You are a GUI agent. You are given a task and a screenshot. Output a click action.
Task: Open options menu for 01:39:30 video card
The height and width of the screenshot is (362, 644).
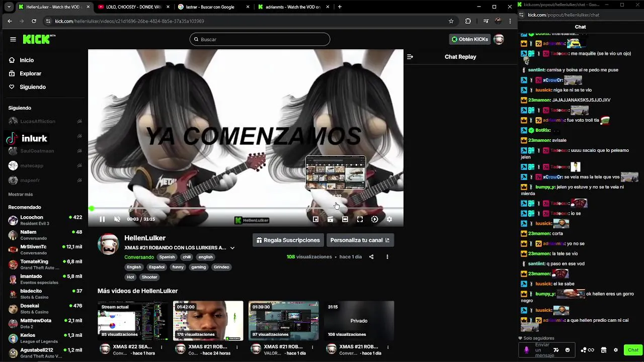click(312, 347)
